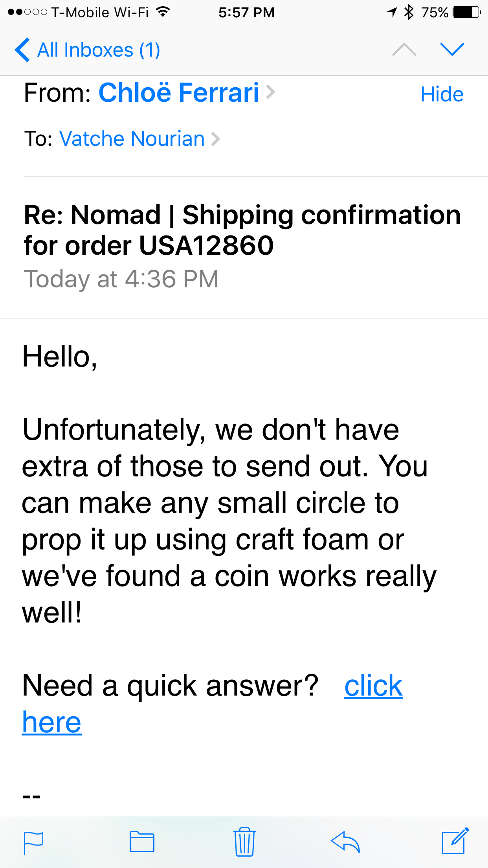Tap the battery indicator icon
This screenshot has height=868, width=488.
tap(466, 12)
